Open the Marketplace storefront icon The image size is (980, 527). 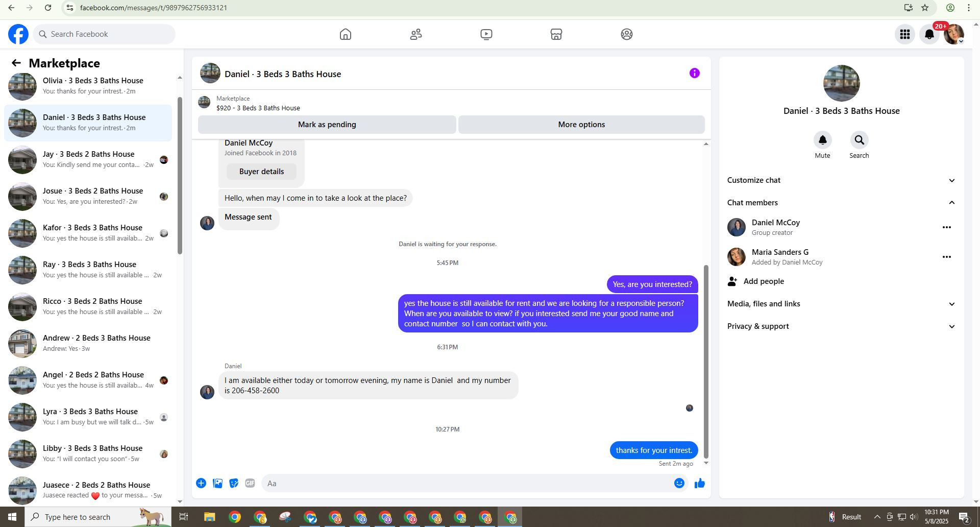point(556,34)
